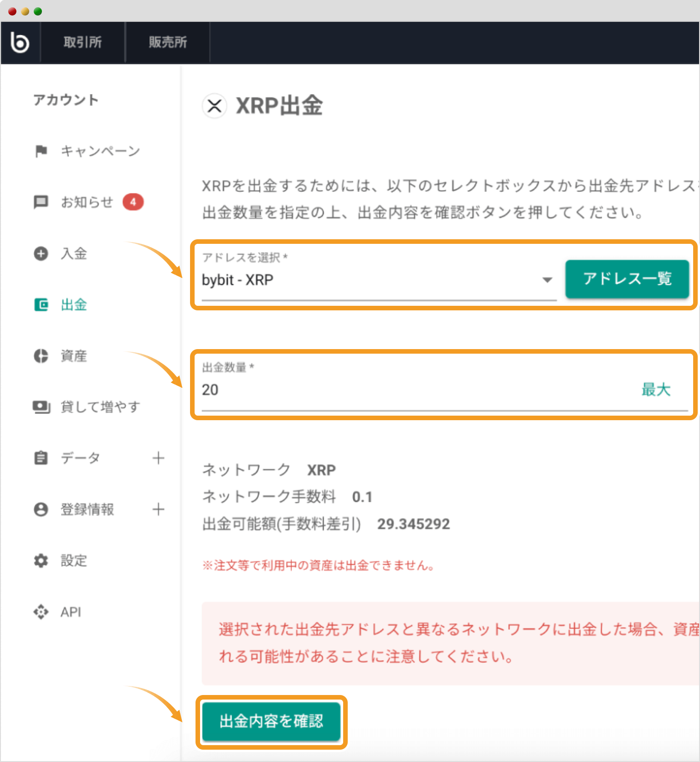Screen dimensions: 700x762
Task: Click the 入金 plus-circle icon
Action: point(41,253)
